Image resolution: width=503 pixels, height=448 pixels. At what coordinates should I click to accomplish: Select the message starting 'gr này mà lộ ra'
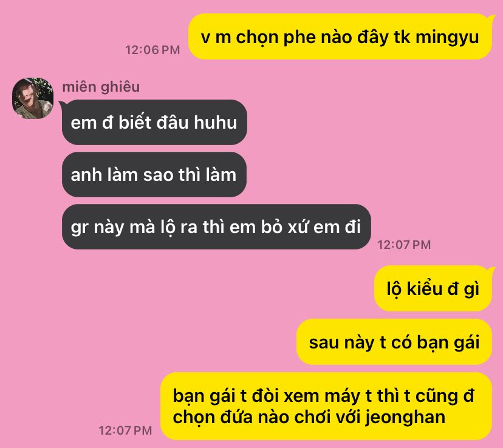coord(216,226)
